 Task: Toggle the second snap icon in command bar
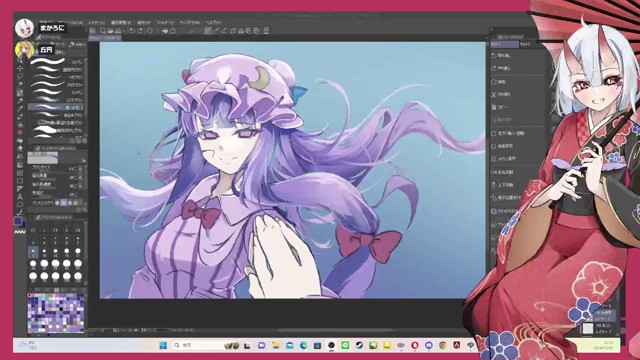coord(216,31)
